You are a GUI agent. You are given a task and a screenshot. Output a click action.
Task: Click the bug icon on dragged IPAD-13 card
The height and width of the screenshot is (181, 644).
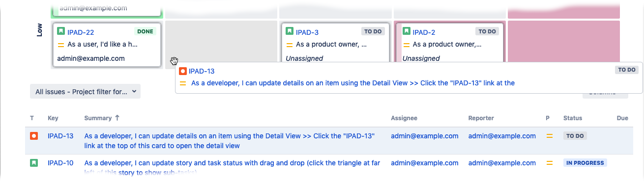pos(183,71)
